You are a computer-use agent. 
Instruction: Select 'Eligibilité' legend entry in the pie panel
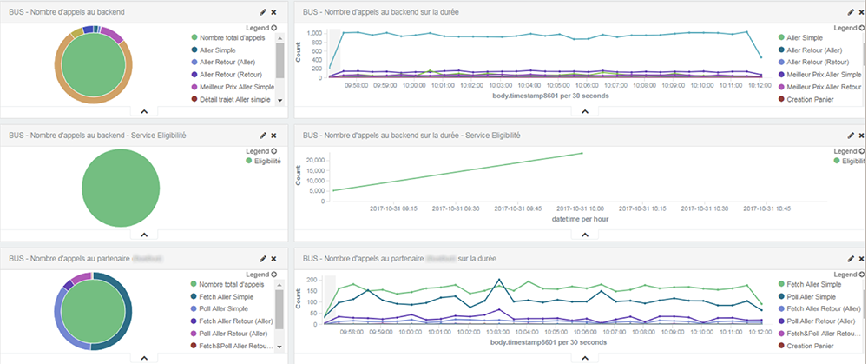(x=264, y=162)
